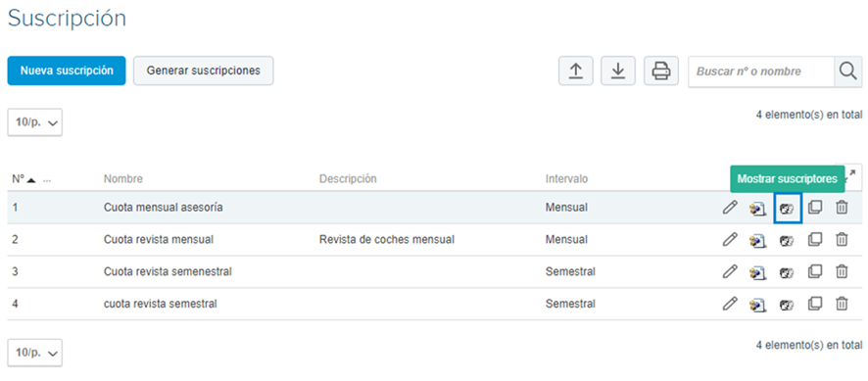Click the printer icon
This screenshot has width=868, height=381.
[x=661, y=71]
